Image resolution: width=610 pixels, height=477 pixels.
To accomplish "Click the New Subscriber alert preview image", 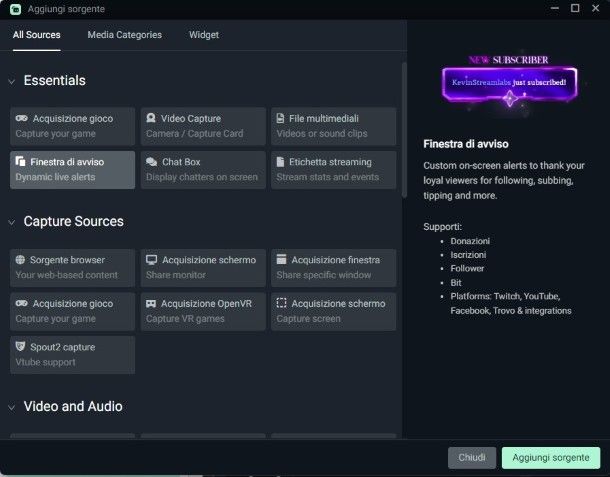I will pyautogui.click(x=509, y=84).
